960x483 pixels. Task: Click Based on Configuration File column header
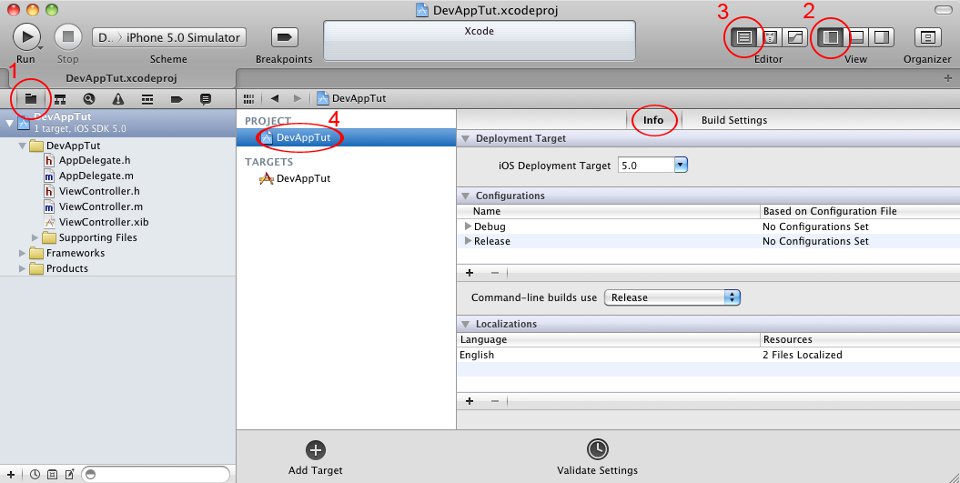pyautogui.click(x=860, y=211)
